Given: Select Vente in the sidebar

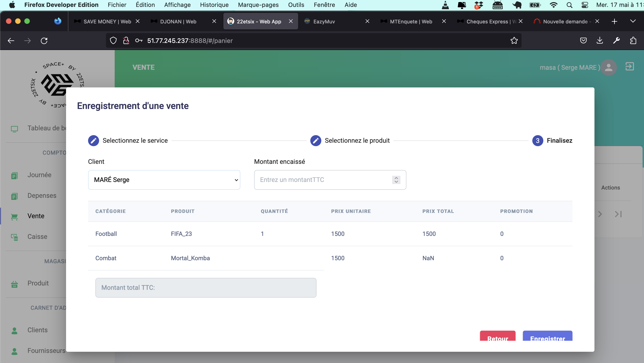Looking at the screenshot, I should 36,216.
